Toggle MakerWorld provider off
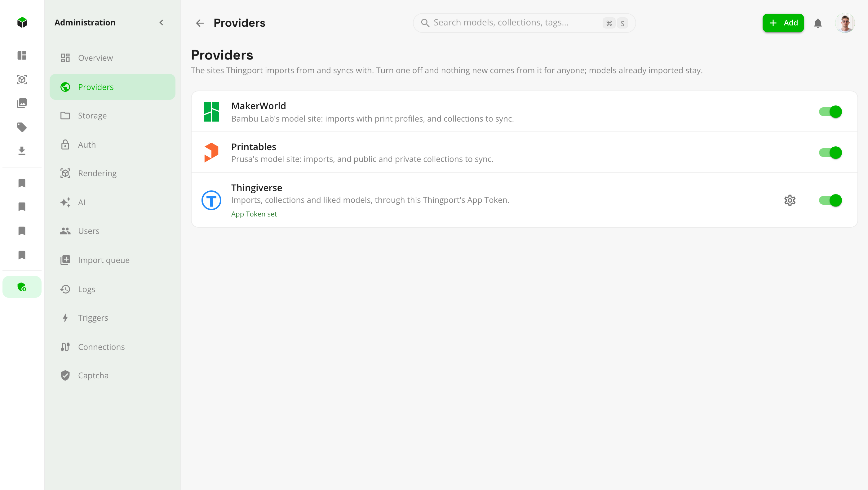Viewport: 868px width, 490px height. (x=830, y=112)
